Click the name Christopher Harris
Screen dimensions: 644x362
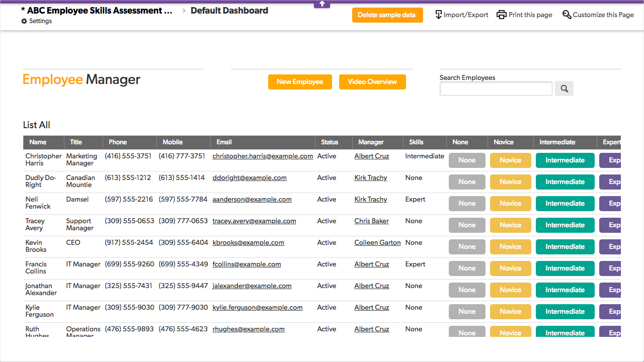43,160
